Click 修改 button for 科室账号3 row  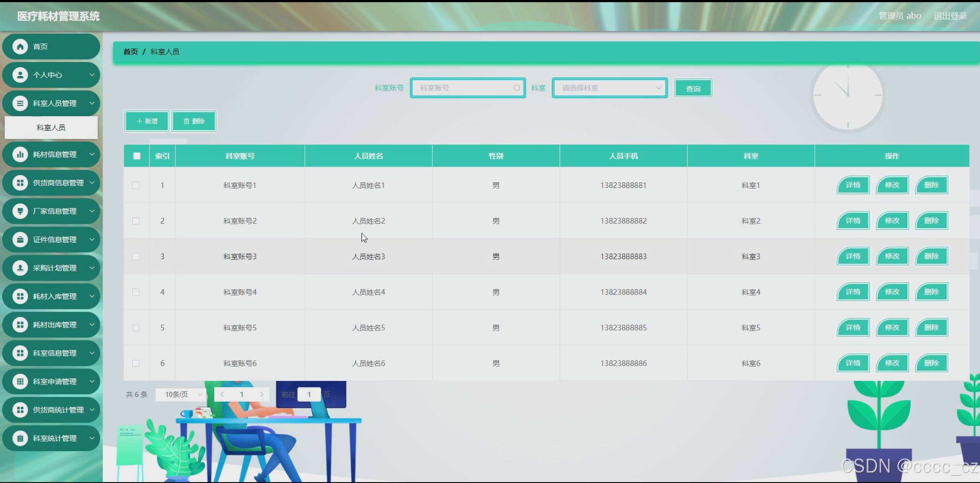pos(892,256)
